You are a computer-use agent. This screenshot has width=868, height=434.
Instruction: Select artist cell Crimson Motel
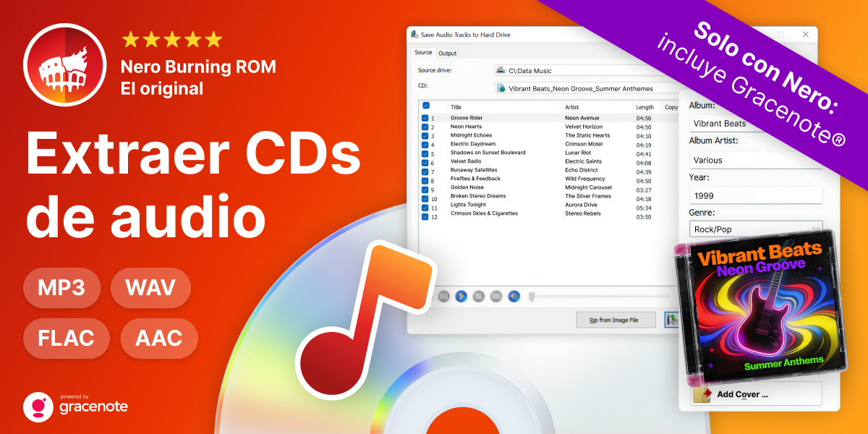point(582,144)
